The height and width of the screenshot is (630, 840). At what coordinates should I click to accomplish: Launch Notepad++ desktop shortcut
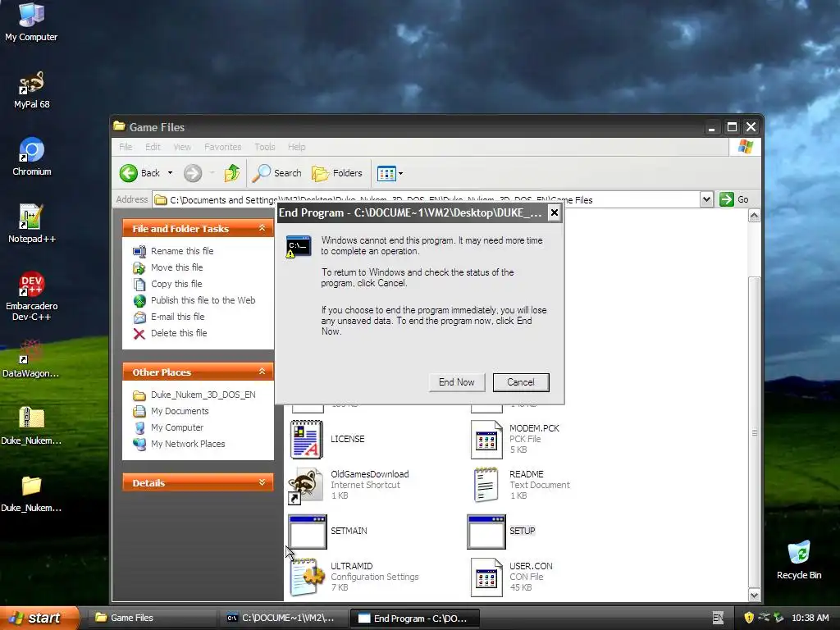31,224
